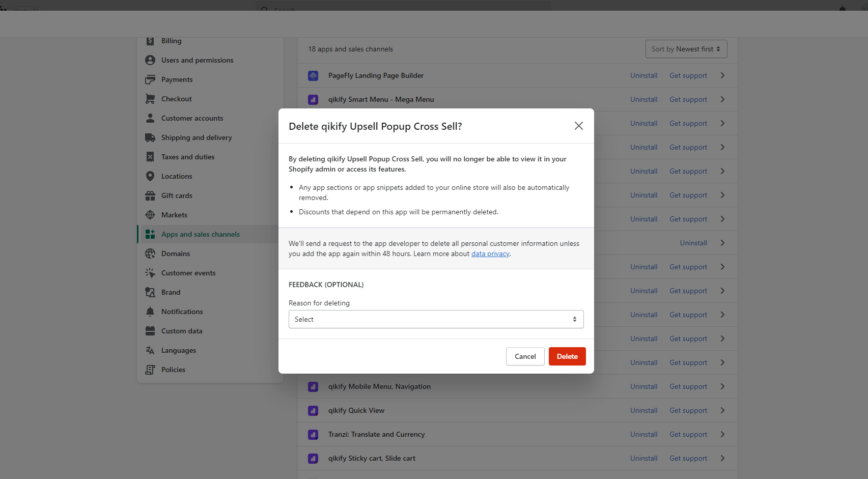
Task: Click the qikify Smart Menu app icon
Action: (313, 100)
